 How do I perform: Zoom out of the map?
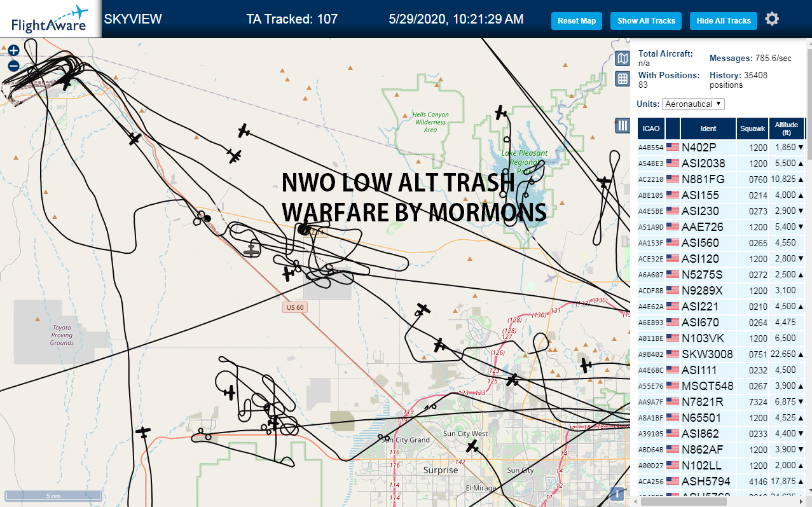click(13, 66)
